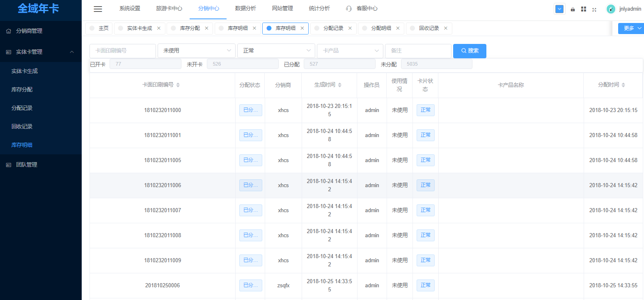644x300 pixels.
Task: Switch to the 分配记录 tab
Action: click(x=333, y=28)
